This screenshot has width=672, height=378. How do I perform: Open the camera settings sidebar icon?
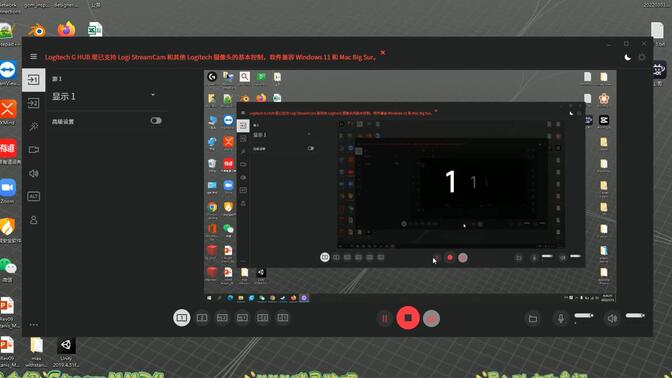tap(33, 150)
